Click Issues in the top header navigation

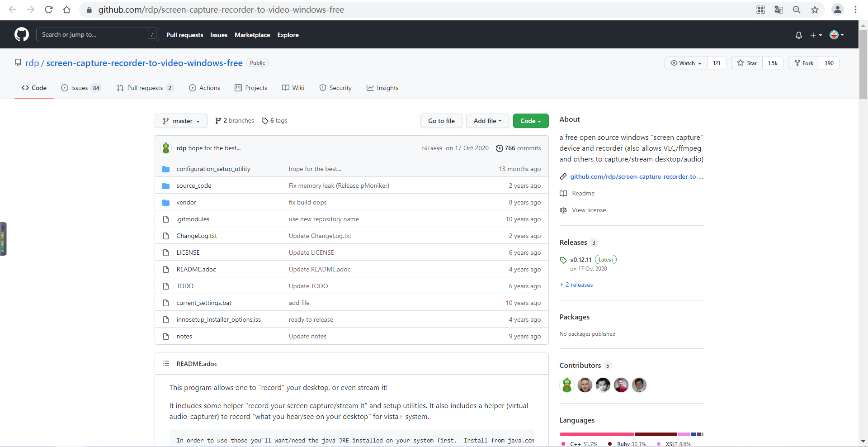pos(219,35)
